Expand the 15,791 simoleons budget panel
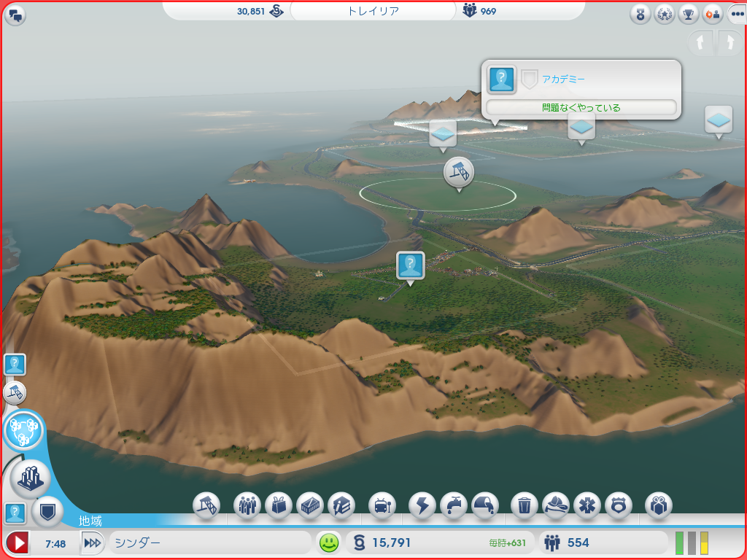 (x=439, y=542)
